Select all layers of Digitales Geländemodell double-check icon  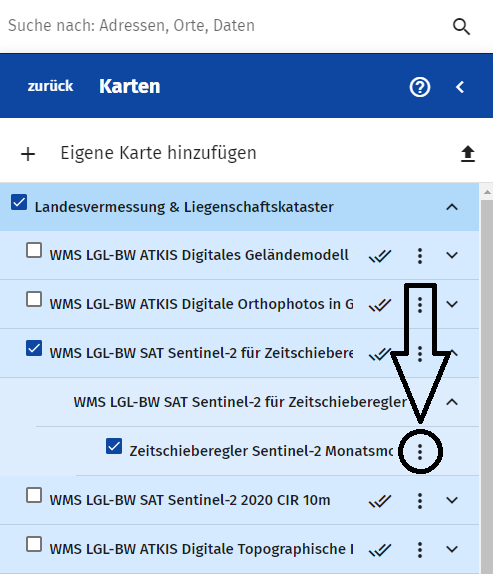(380, 256)
